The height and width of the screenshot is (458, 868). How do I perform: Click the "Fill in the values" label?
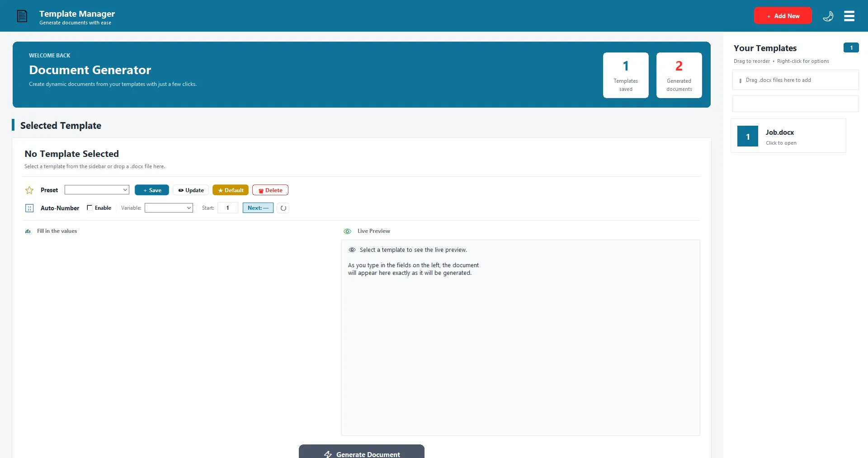pyautogui.click(x=57, y=231)
